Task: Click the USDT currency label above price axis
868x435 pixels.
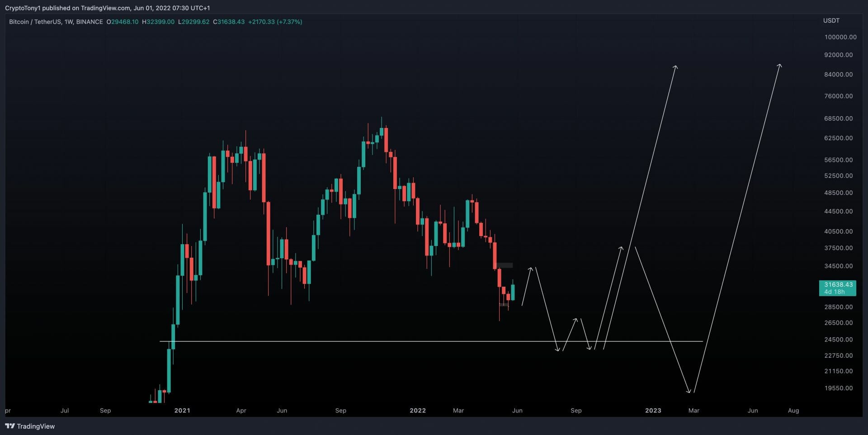Action: pyautogui.click(x=831, y=20)
